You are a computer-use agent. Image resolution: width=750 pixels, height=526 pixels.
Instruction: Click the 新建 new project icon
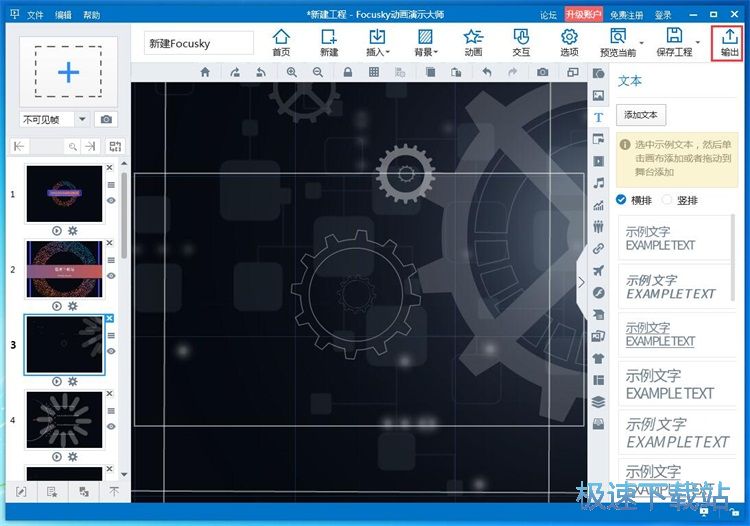point(329,43)
